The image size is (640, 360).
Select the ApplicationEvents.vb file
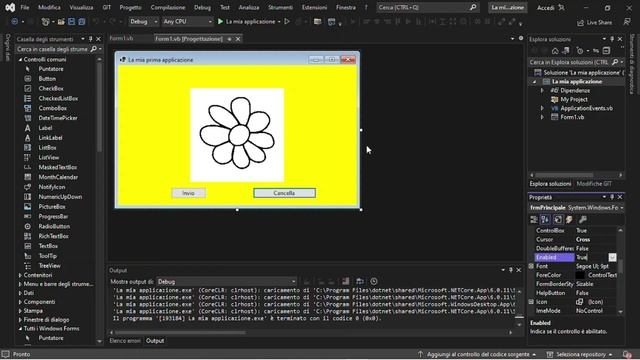(586, 108)
